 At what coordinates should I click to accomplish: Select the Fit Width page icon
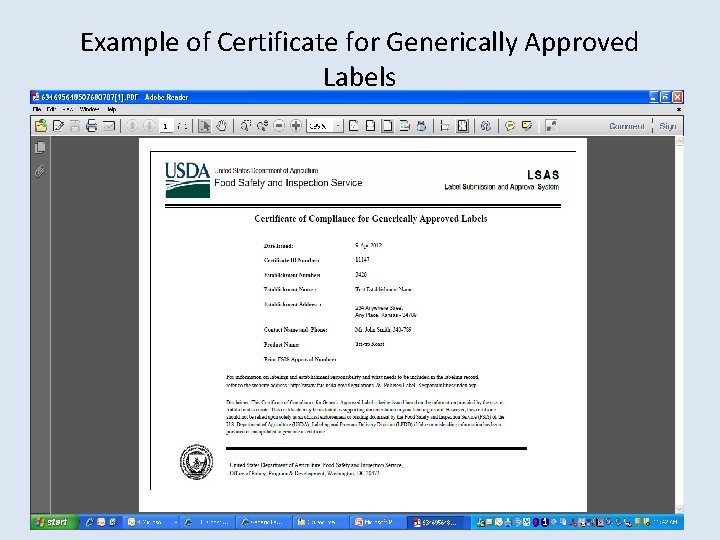point(370,125)
